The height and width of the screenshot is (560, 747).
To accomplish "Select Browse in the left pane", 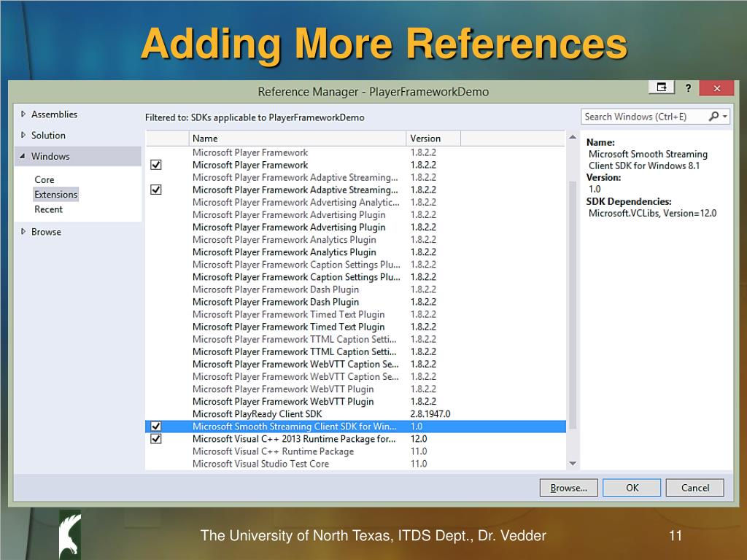I will tap(46, 232).
